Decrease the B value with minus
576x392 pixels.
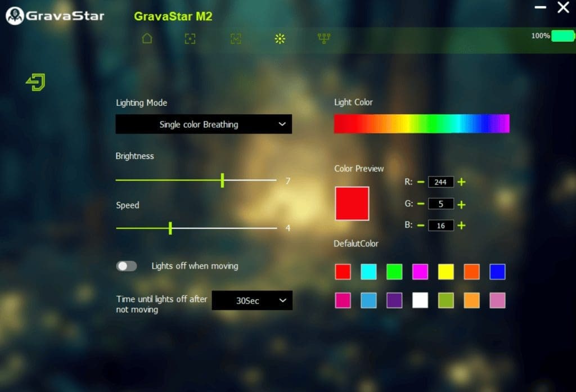421,225
